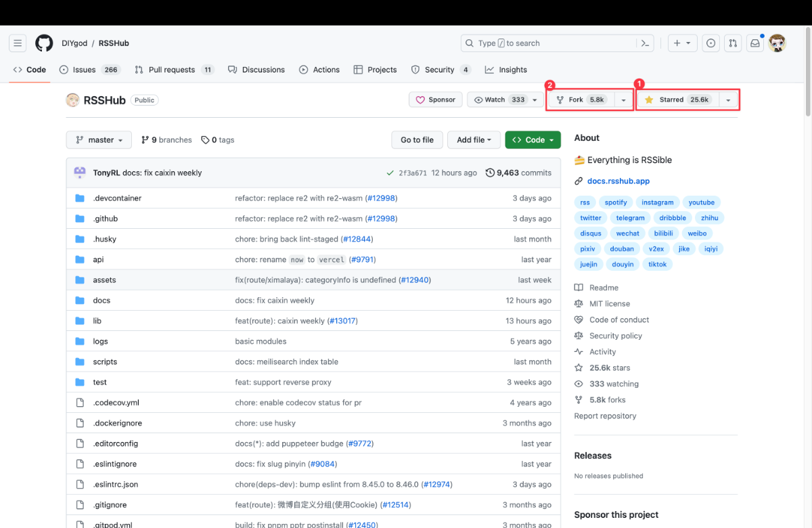Open the issues inbox icon in header
The width and height of the screenshot is (812, 528).
(710, 43)
